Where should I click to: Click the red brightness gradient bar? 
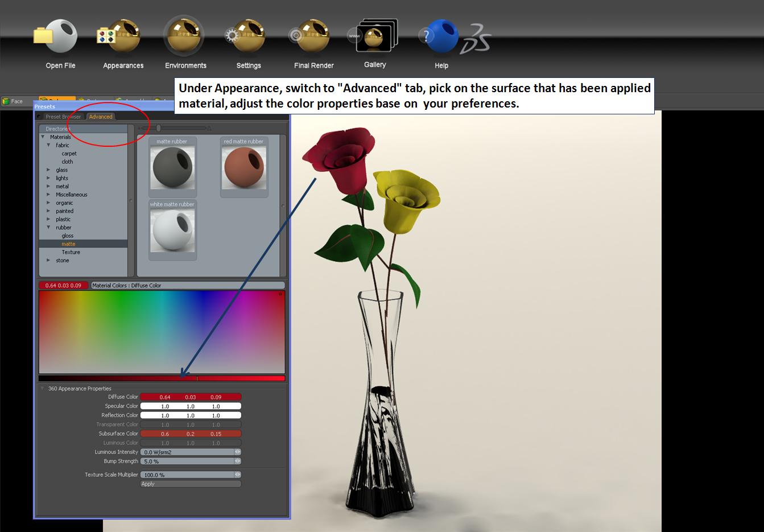pyautogui.click(x=162, y=378)
